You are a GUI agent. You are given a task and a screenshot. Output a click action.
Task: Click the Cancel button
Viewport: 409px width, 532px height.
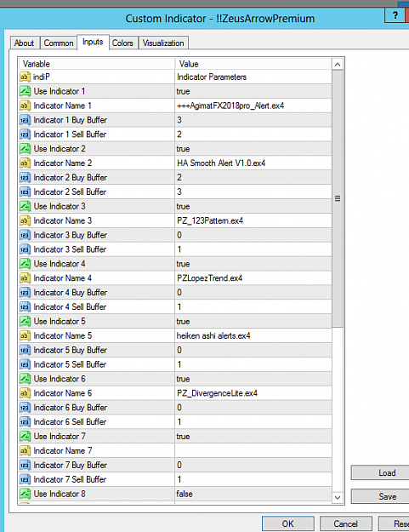345,523
